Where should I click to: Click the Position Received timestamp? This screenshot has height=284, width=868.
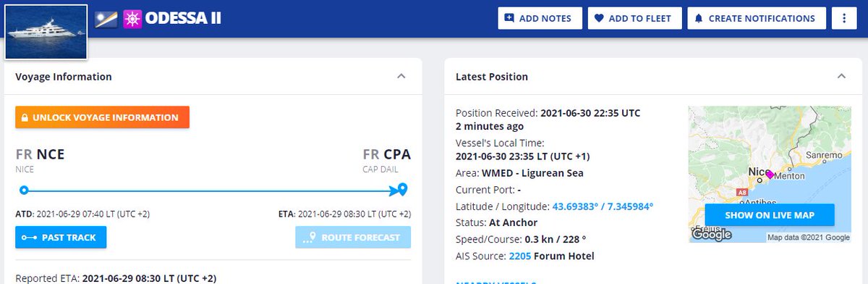coord(590,113)
